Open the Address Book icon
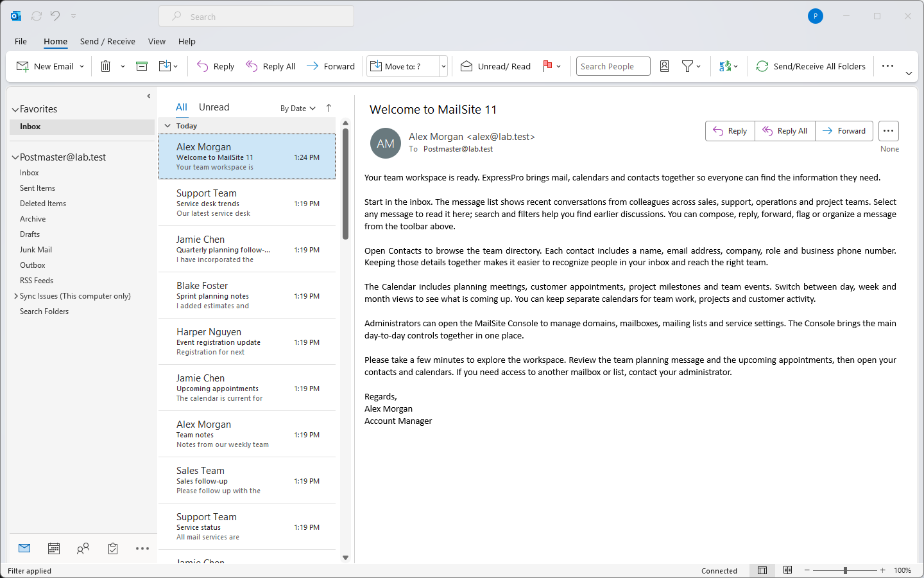The height and width of the screenshot is (578, 924). tap(665, 66)
